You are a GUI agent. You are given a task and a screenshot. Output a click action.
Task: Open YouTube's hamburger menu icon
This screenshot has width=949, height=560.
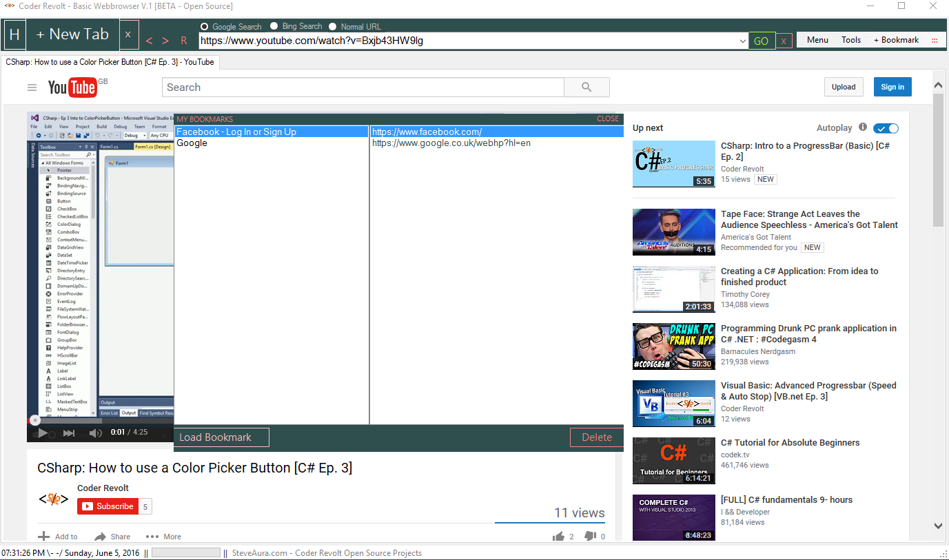32,87
